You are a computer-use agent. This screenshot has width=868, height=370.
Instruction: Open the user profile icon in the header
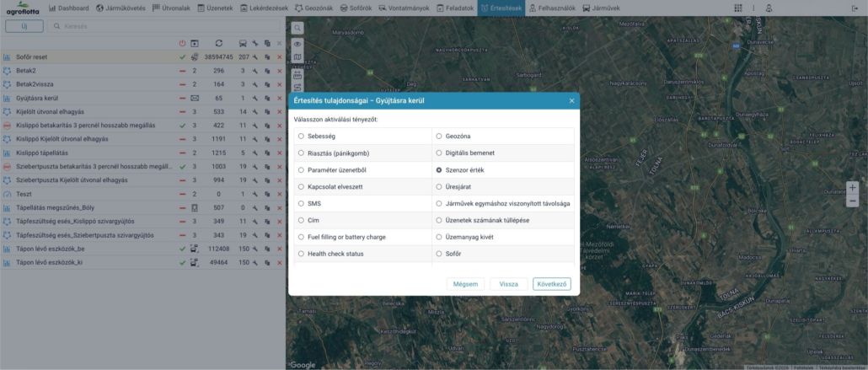click(769, 8)
